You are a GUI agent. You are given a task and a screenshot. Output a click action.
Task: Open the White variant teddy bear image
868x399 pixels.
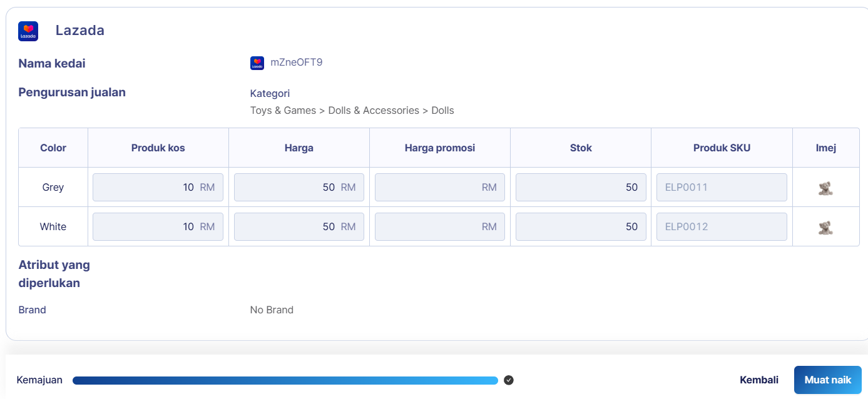pyautogui.click(x=825, y=227)
